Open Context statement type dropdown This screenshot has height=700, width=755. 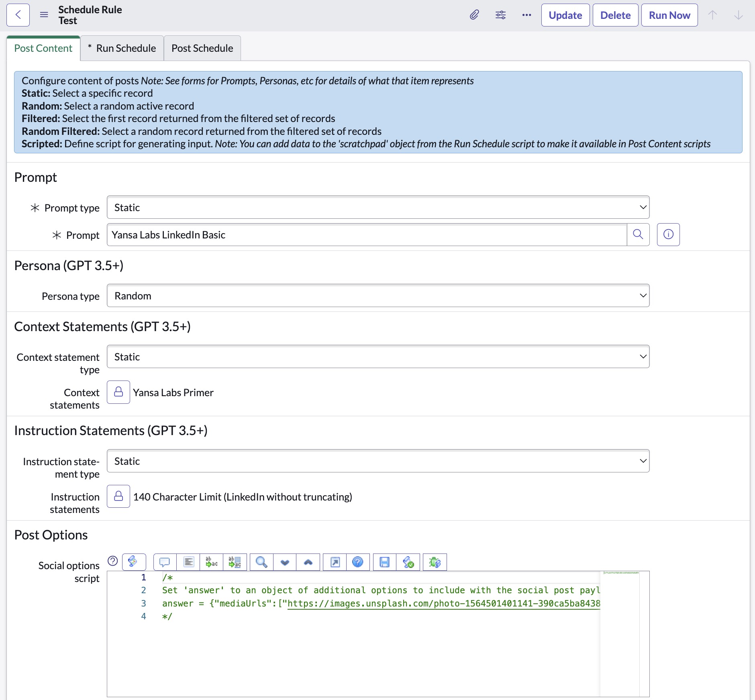pos(378,357)
